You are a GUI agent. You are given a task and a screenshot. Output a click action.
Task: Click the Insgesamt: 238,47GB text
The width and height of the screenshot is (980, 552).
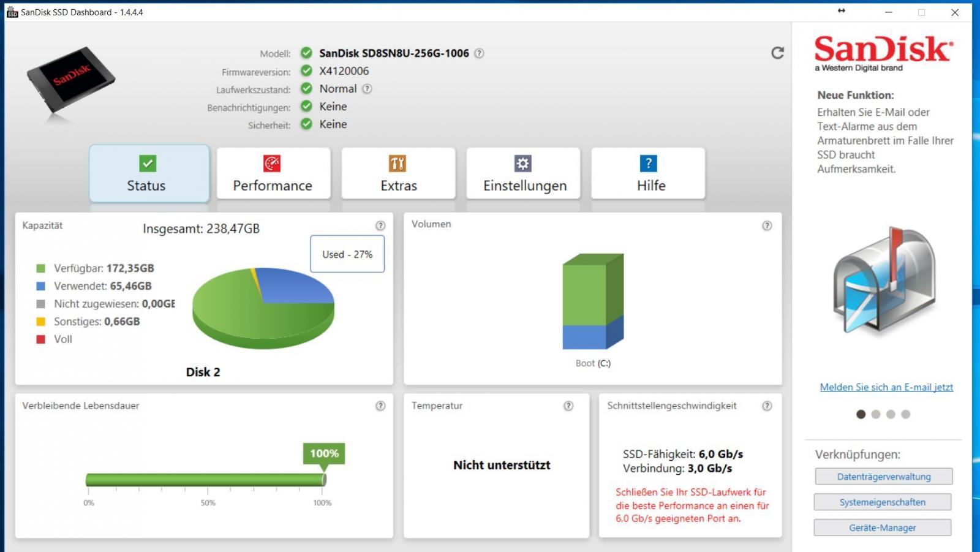(201, 229)
